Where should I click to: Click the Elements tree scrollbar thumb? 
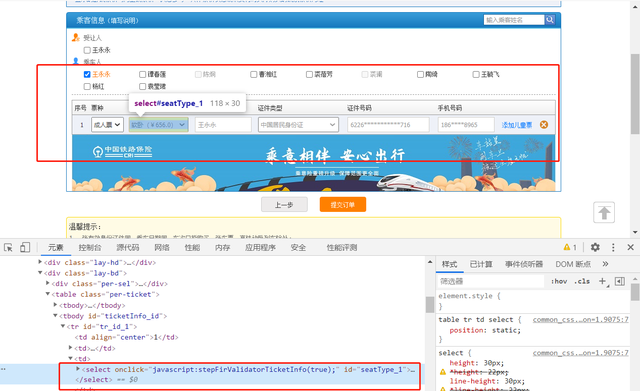tap(429, 304)
